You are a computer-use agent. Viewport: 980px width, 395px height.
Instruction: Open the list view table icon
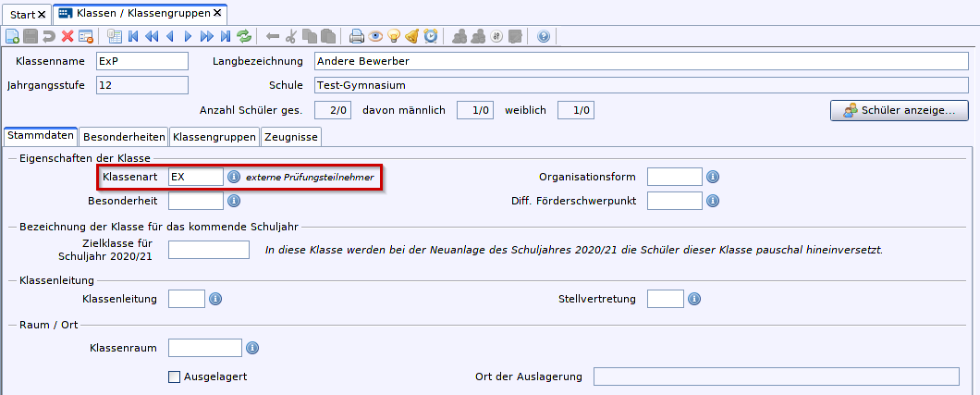[115, 36]
